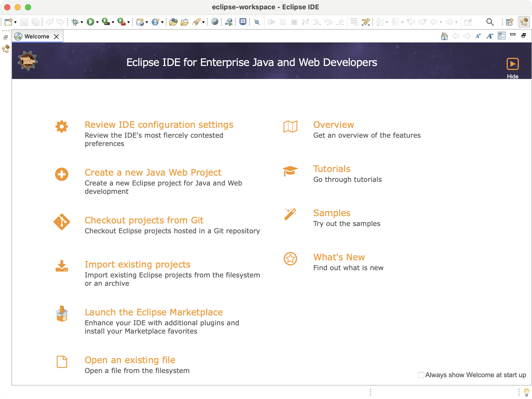The image size is (532, 399).
Task: Click the Search pen-flashlight toolbar icon
Action: 197,22
